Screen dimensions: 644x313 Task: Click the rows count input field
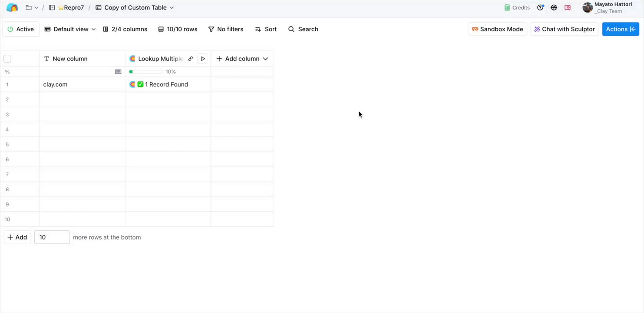pyautogui.click(x=52, y=237)
